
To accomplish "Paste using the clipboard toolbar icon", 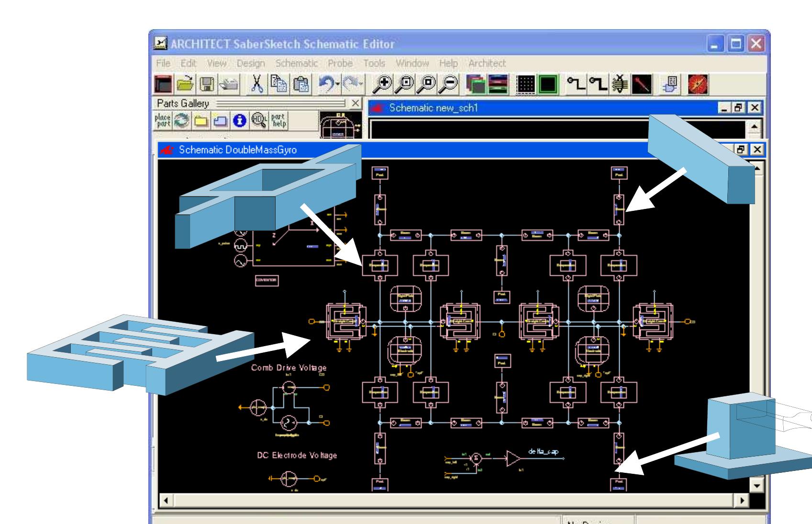I will (x=301, y=85).
